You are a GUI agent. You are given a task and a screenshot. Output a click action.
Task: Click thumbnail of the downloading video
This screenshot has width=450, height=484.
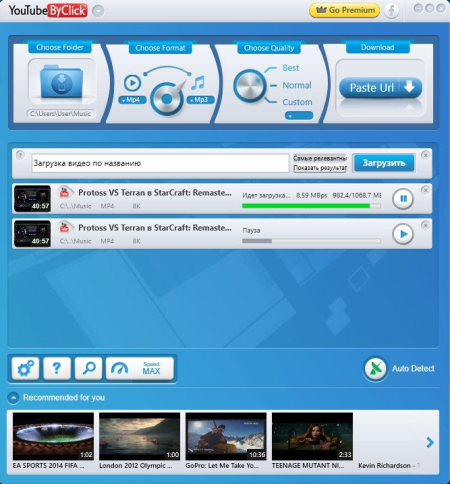coord(32,199)
